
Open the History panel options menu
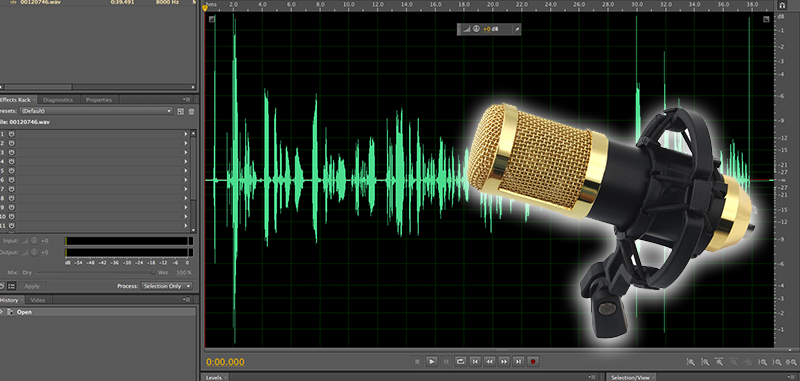tap(187, 300)
